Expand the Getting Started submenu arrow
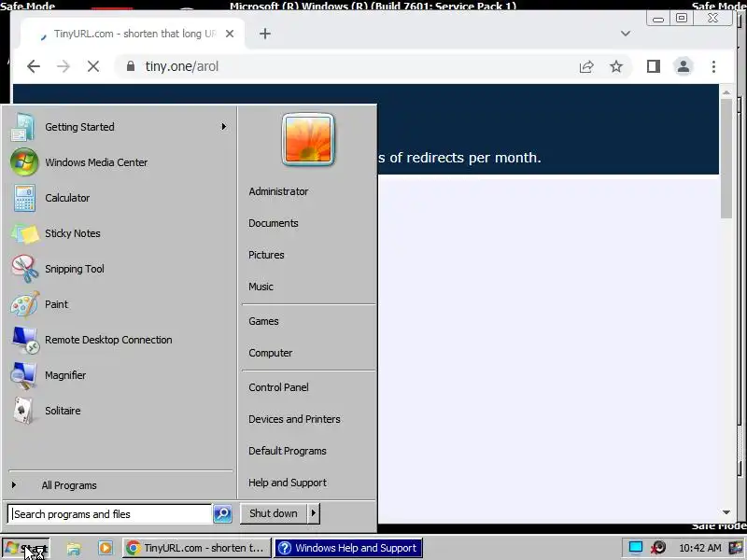Viewport: 747px width, 560px height. pyautogui.click(x=223, y=127)
